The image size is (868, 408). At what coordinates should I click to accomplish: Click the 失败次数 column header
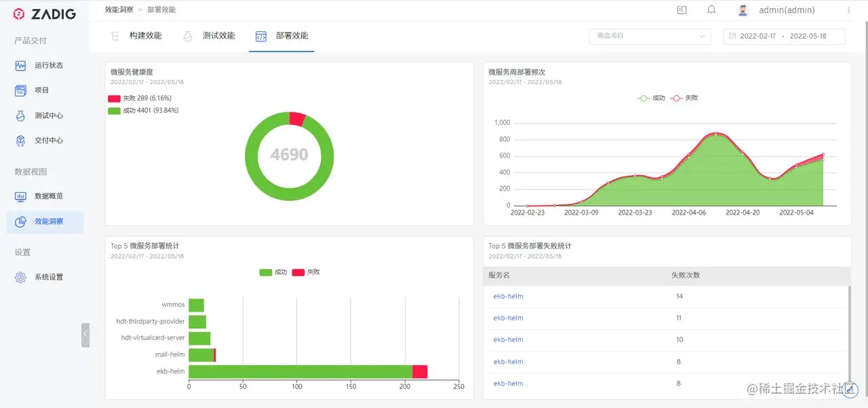686,276
